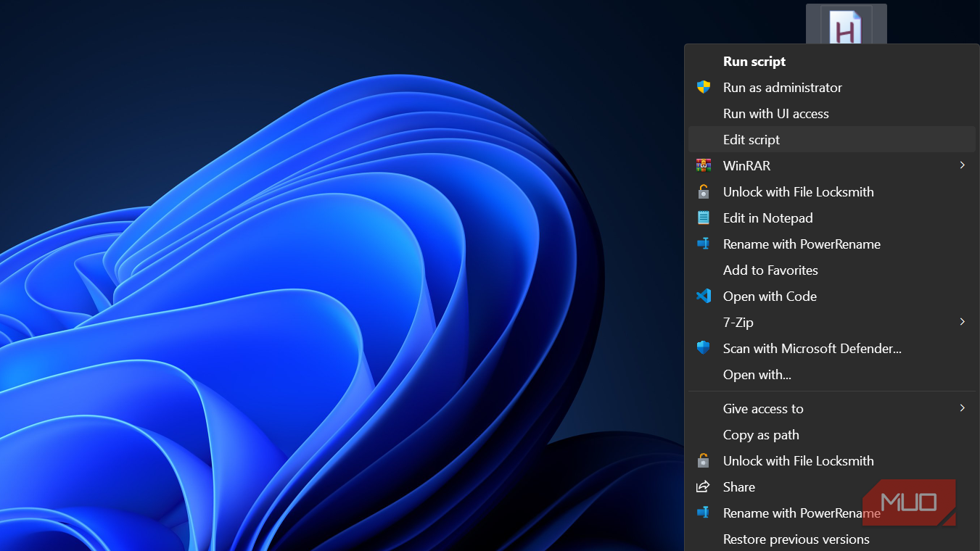Screen dimensions: 980x551
Task: Select Add to Favorites
Action: point(770,270)
